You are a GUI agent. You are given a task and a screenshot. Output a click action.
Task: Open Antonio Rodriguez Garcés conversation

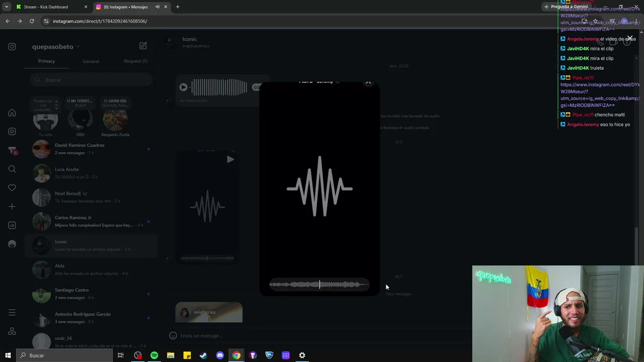[x=91, y=318]
